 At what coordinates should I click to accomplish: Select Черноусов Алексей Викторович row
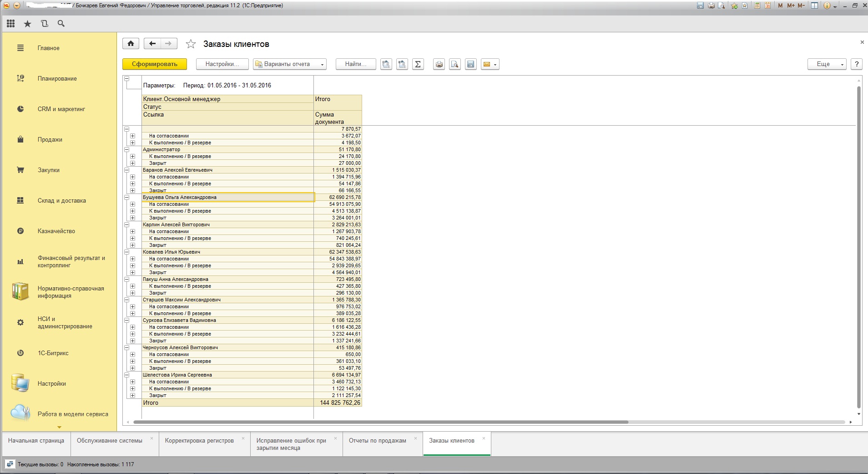[x=227, y=347]
